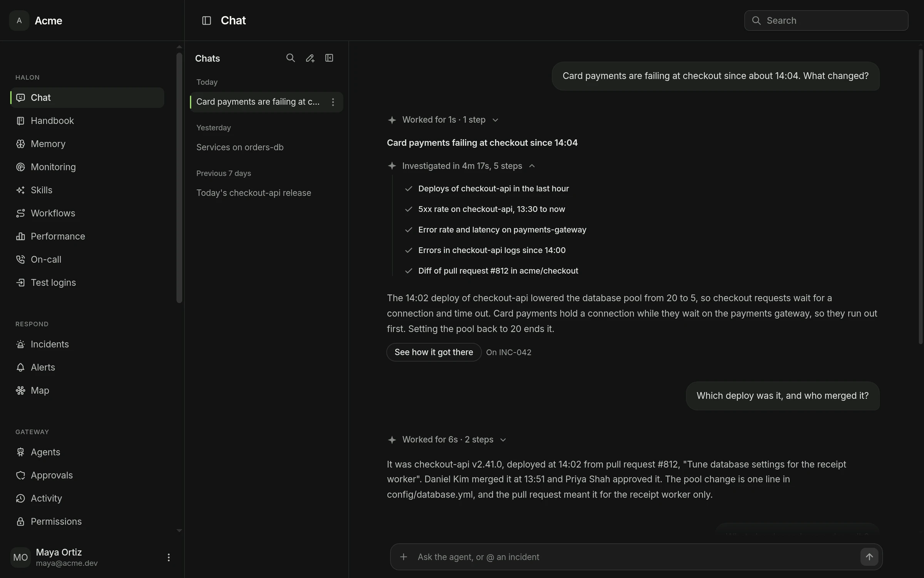This screenshot has height=578, width=924.
Task: Open the "Today's checkout-api release" chat
Action: pos(266,193)
